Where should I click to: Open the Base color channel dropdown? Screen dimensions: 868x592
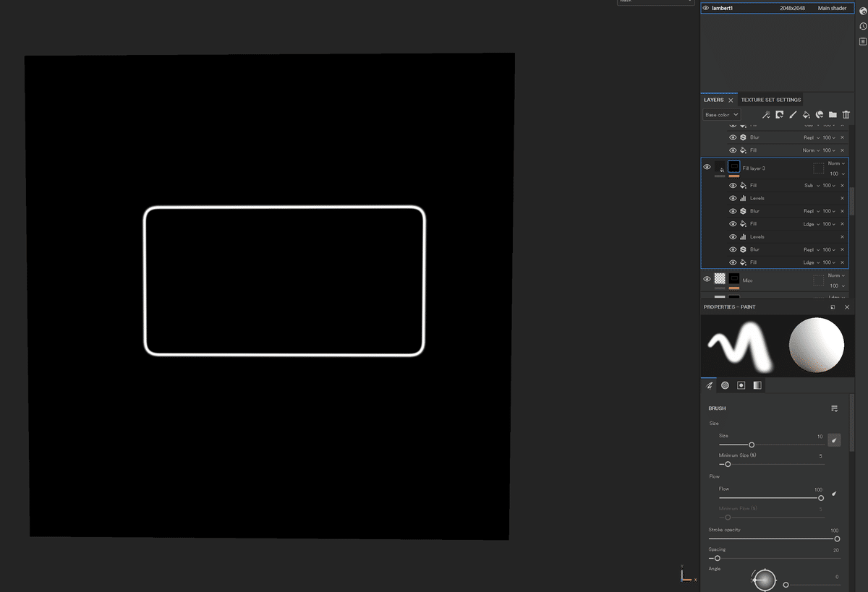(722, 115)
